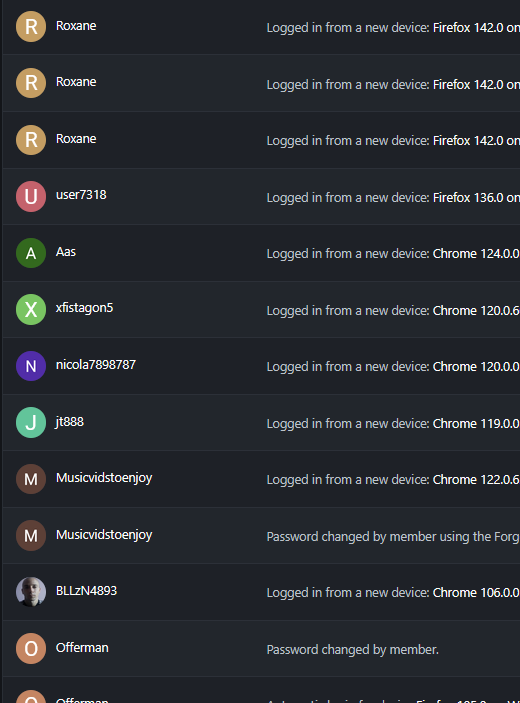Screen dimensions: 520x703
Task: Click the 'Password changed by member.' log text
Action: 352,650
